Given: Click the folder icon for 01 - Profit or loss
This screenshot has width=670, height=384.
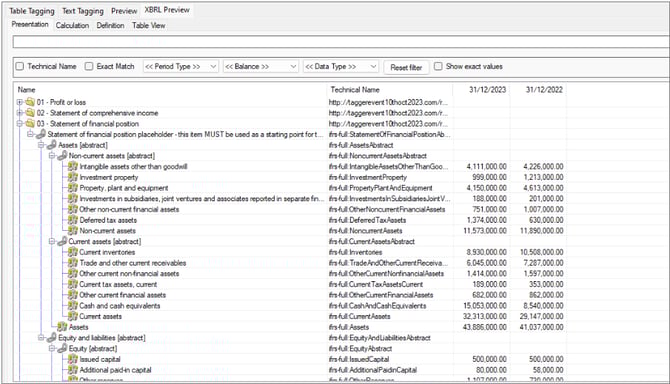Looking at the screenshot, I should click(x=30, y=102).
